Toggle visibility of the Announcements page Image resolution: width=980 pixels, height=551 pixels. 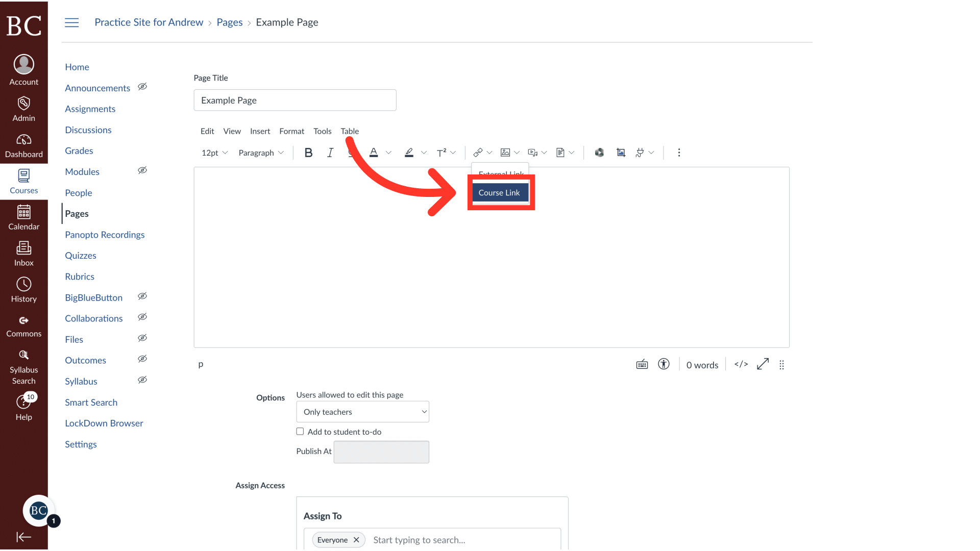(x=142, y=87)
